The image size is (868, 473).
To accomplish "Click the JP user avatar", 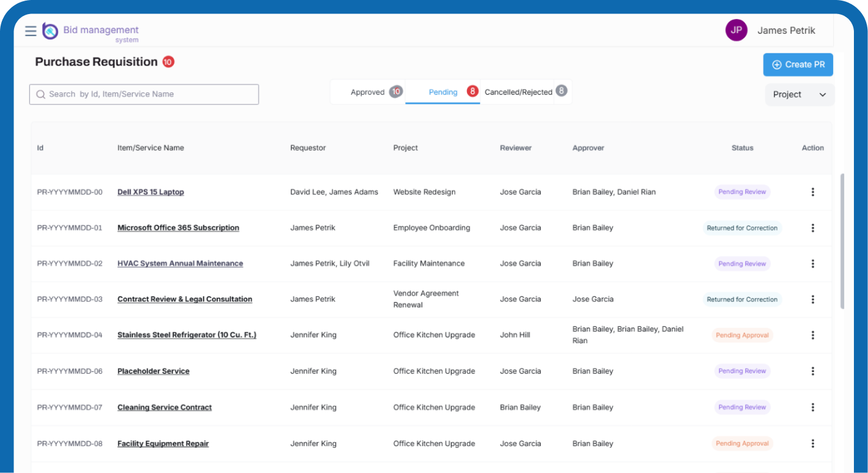I will click(736, 30).
